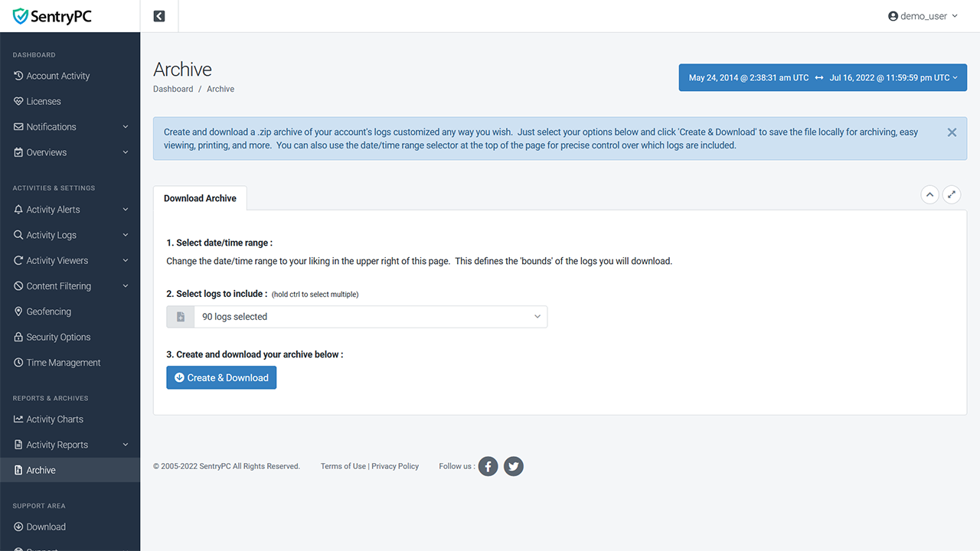Open the Privacy Policy link
The image size is (980, 551).
pos(395,466)
